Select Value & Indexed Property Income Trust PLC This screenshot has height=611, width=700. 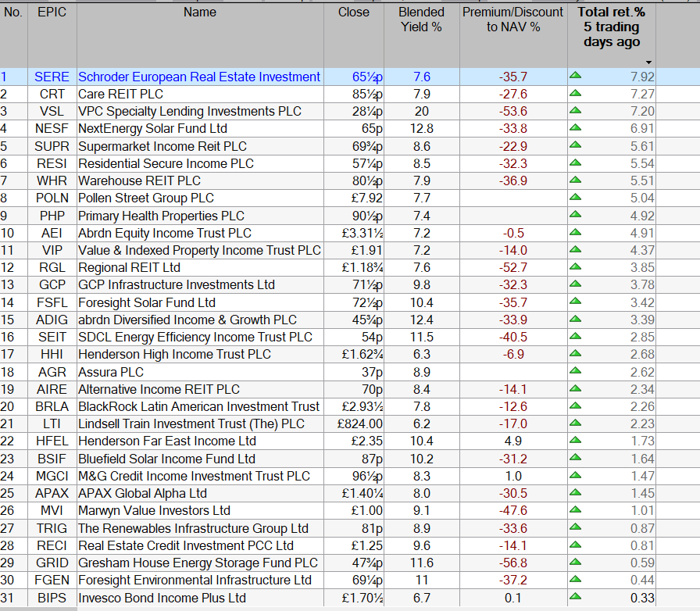[199, 251]
